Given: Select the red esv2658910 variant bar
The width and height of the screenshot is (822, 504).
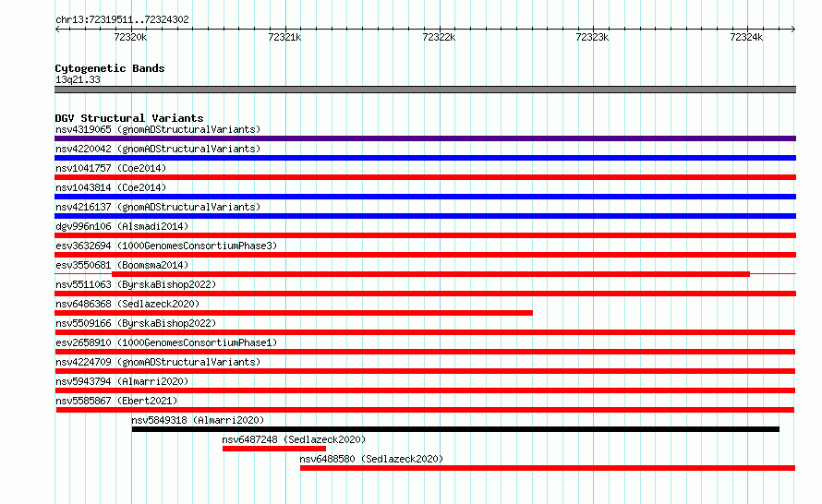Looking at the screenshot, I should pyautogui.click(x=425, y=352).
